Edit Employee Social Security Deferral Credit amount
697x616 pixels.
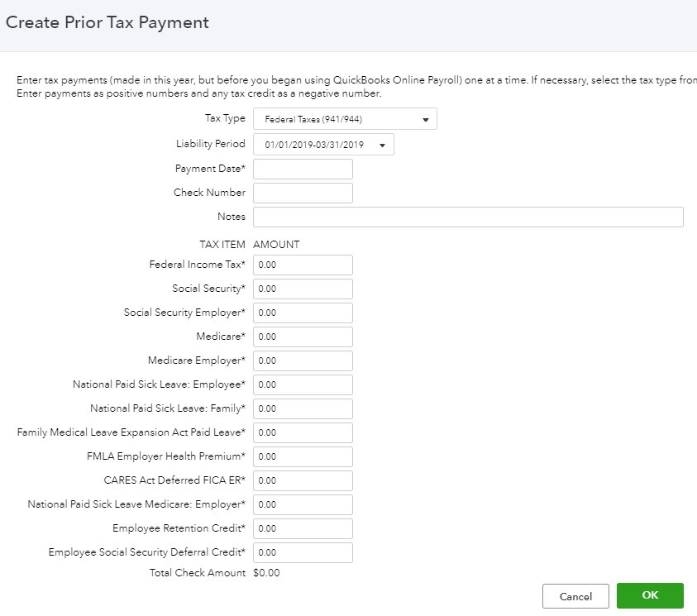pos(303,552)
